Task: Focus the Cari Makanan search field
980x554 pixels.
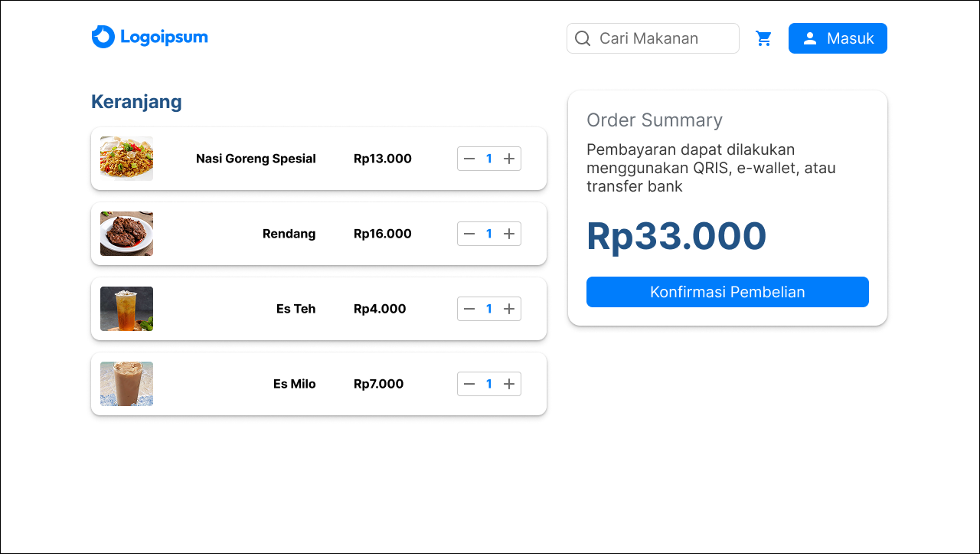Action: [x=662, y=38]
